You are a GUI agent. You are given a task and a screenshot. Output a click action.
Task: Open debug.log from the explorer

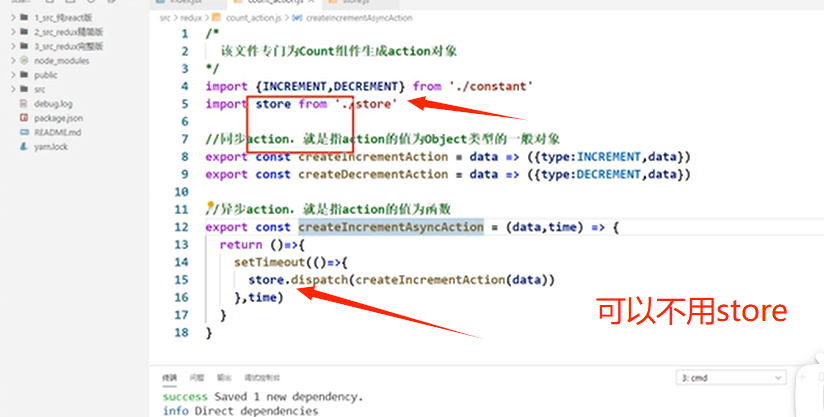pyautogui.click(x=53, y=104)
